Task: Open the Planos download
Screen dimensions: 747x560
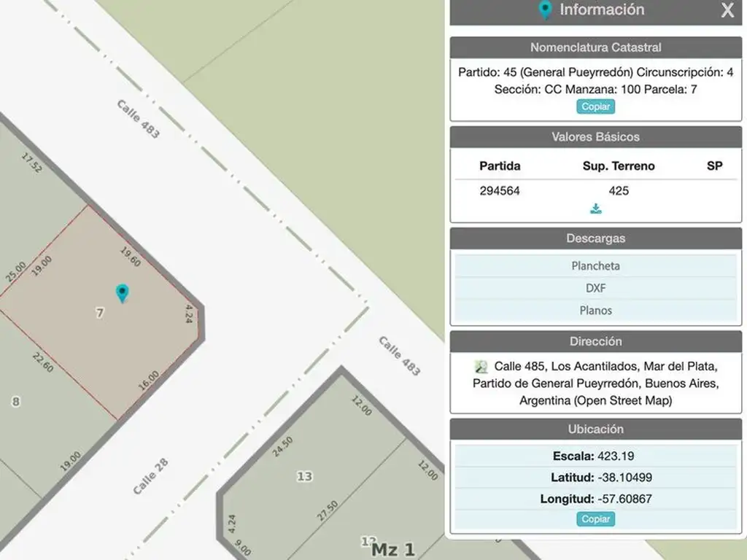Action: tap(595, 310)
